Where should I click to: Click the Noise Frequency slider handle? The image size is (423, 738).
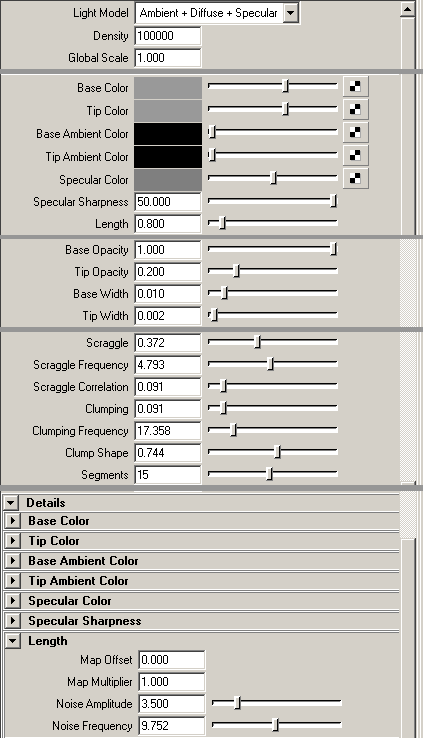(x=276, y=725)
